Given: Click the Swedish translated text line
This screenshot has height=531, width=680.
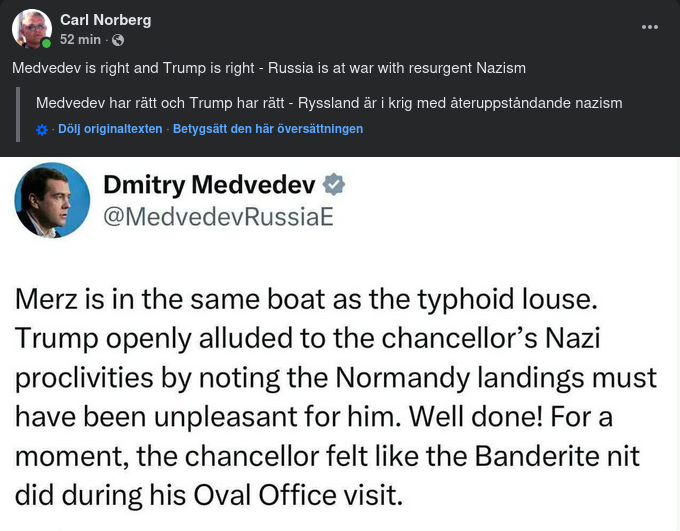Looking at the screenshot, I should 329,103.
